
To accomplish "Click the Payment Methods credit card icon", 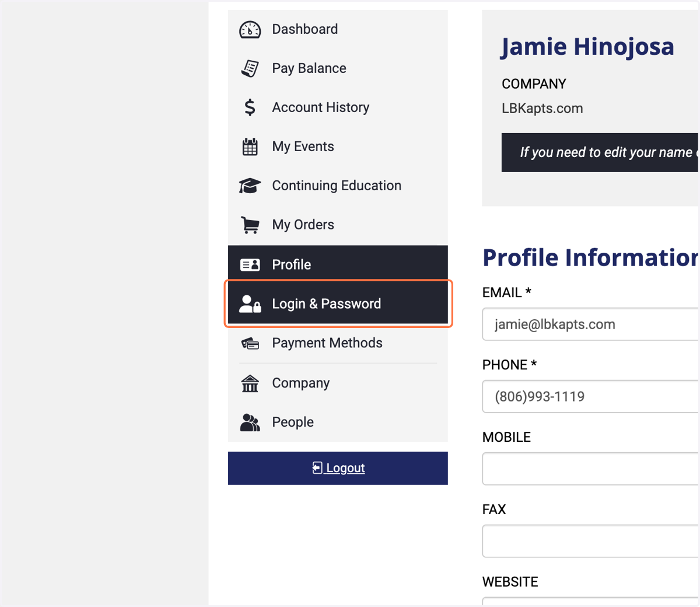I will 250,343.
